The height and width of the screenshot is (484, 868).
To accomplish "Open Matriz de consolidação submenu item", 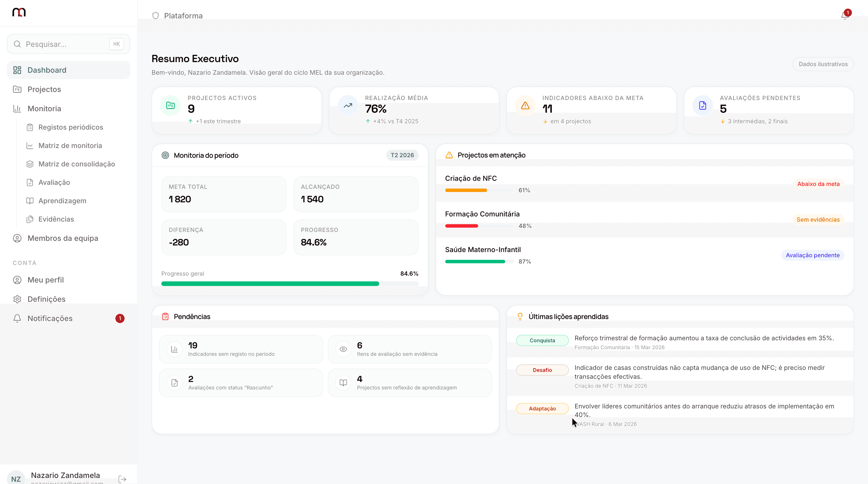I will point(76,164).
